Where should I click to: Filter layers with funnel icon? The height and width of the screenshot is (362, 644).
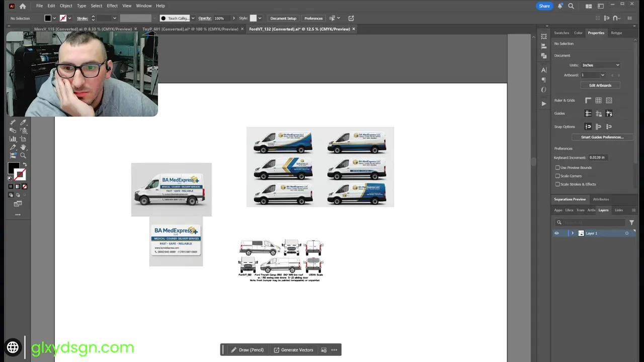631,222
